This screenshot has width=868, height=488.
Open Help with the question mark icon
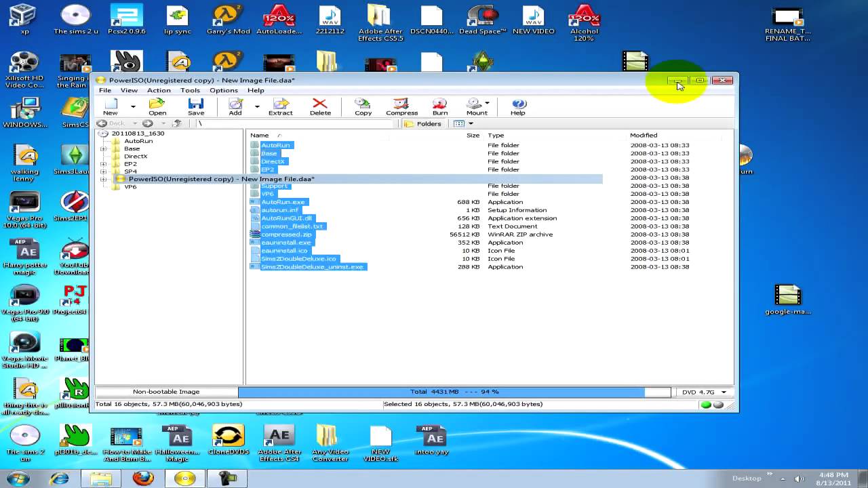click(518, 106)
